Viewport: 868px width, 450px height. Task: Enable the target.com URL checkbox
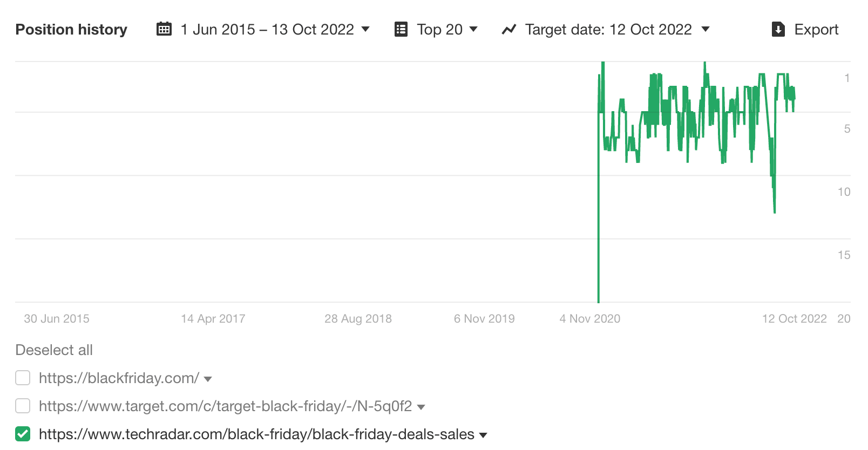pos(23,406)
